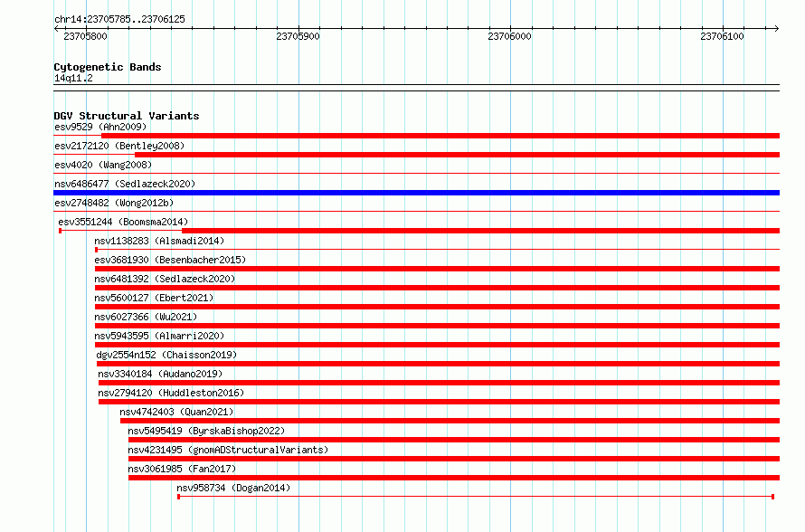Open esv3681930 (Besenbacher2015) variant label
This screenshot has height=532, width=805.
pyautogui.click(x=170, y=260)
